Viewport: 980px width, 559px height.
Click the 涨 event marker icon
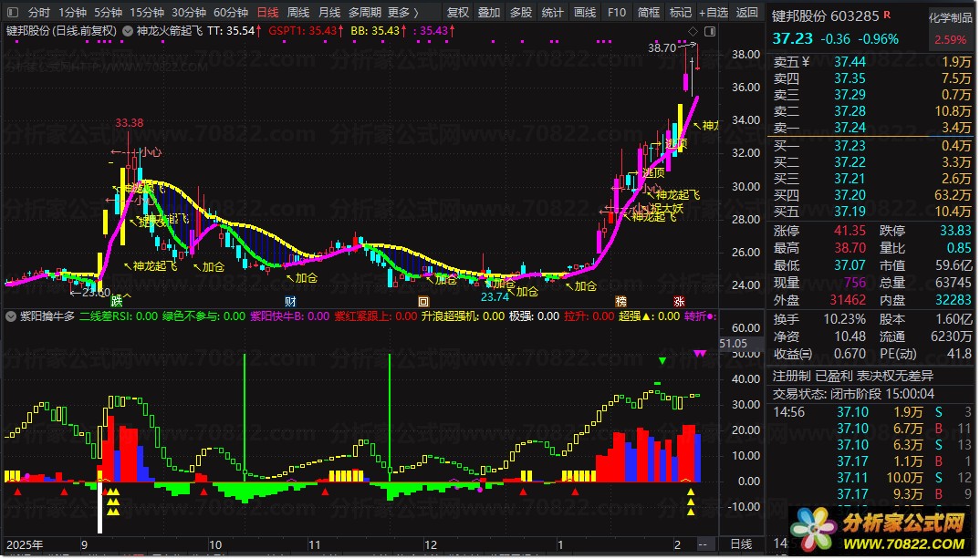pyautogui.click(x=680, y=302)
